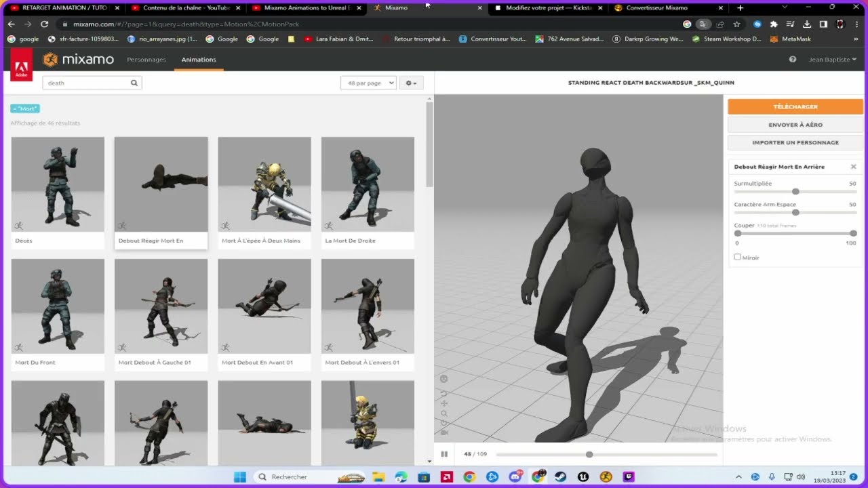The width and height of the screenshot is (868, 488).
Task: Open the 48 par page dropdown
Action: coord(368,83)
